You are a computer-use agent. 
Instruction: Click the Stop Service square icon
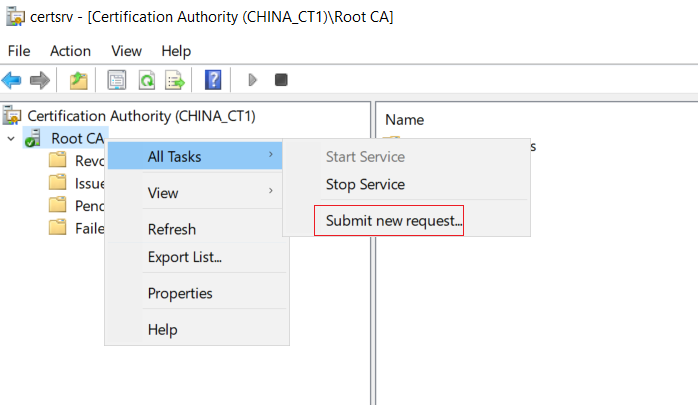(x=281, y=80)
